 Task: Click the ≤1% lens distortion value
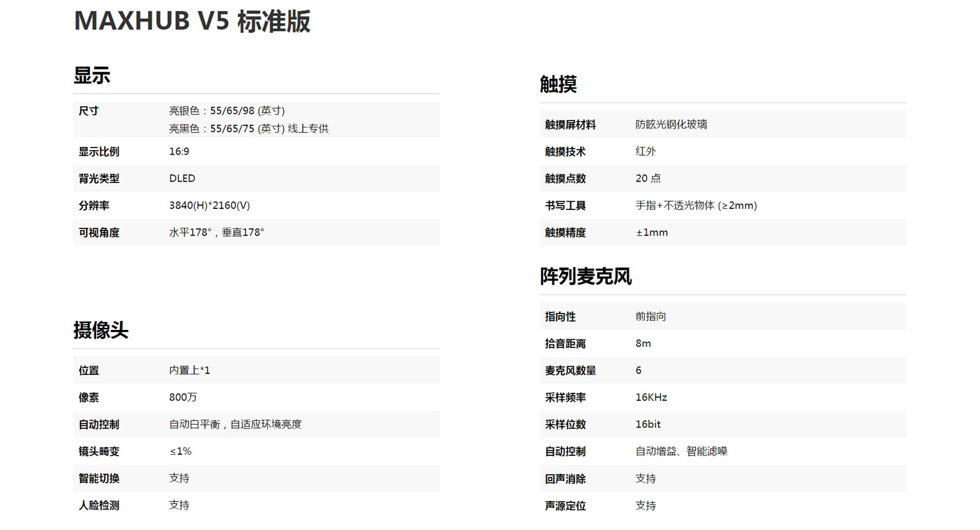coord(181,451)
